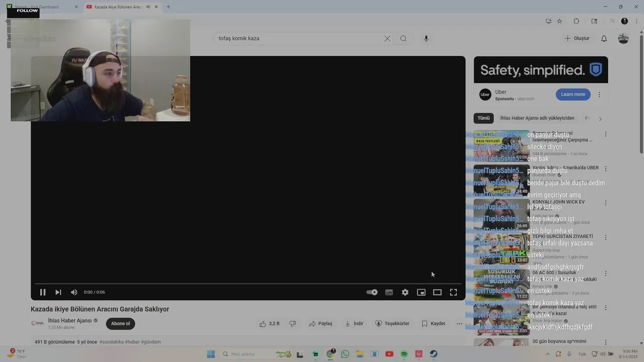Open the player settings gear

(405, 292)
